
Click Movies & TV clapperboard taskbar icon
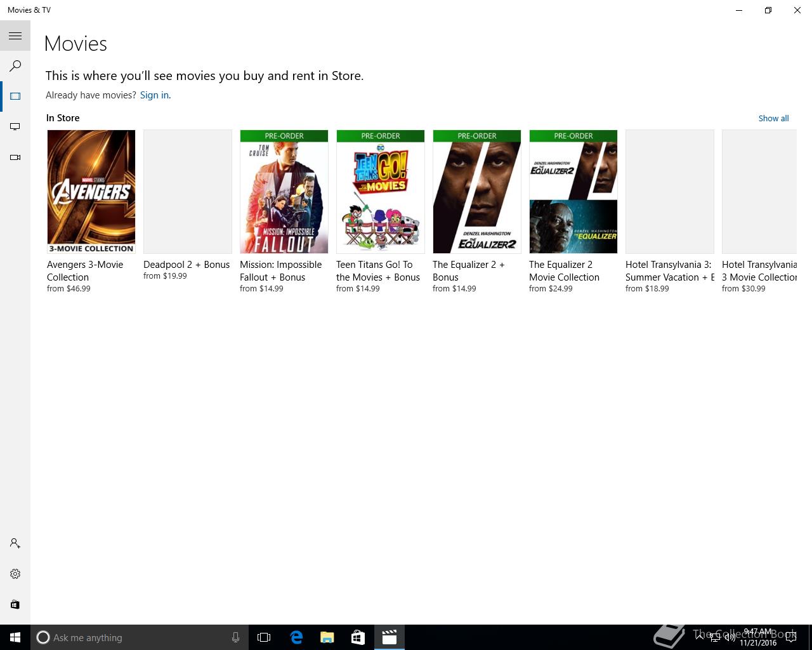[390, 637]
